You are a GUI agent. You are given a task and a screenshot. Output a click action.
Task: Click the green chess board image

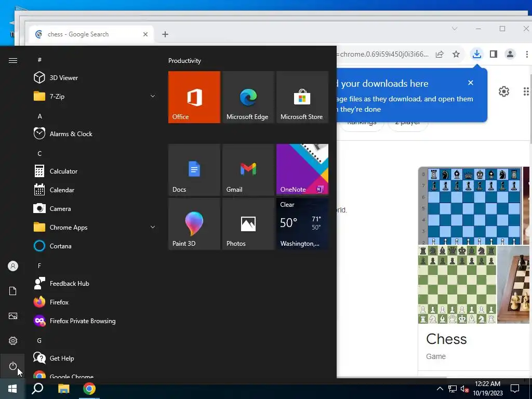click(x=457, y=285)
